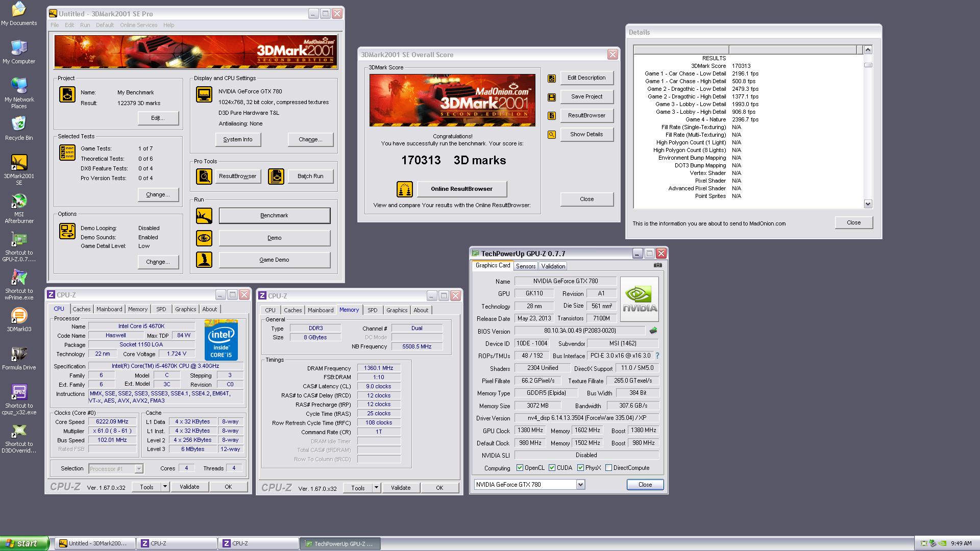
Task: Switch to the SPD tab in right CPU-Z
Action: [373, 310]
